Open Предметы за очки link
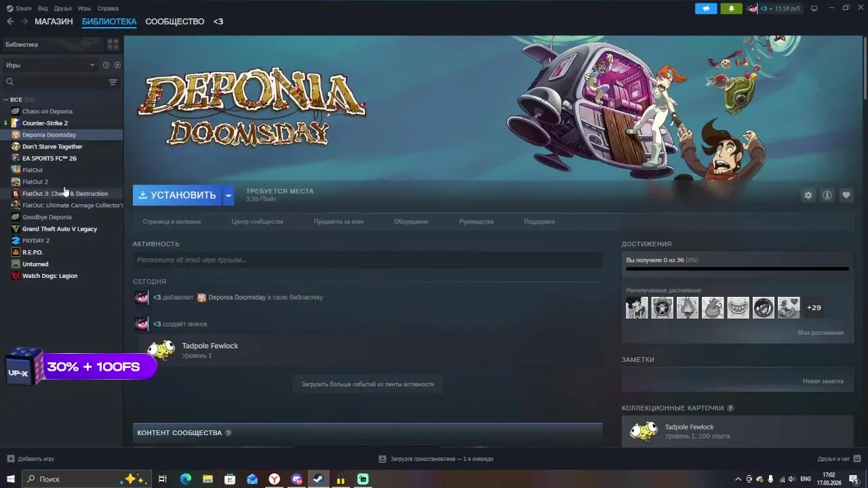 click(x=338, y=222)
